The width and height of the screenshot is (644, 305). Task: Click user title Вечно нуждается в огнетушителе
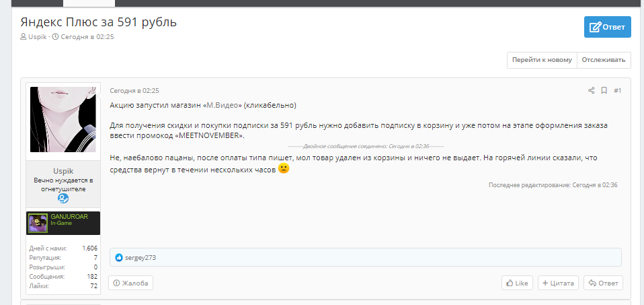pos(63,184)
